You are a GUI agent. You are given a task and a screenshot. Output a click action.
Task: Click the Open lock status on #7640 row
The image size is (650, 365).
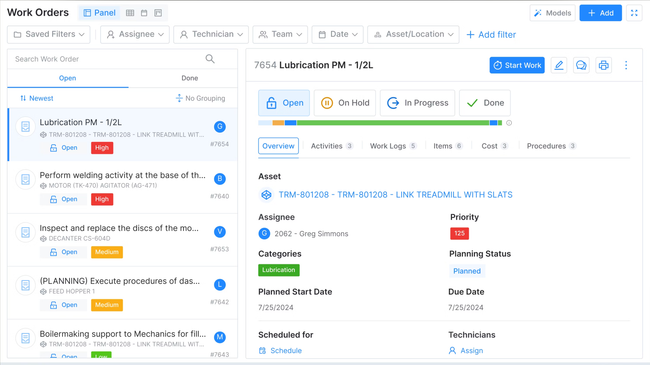[63, 199]
